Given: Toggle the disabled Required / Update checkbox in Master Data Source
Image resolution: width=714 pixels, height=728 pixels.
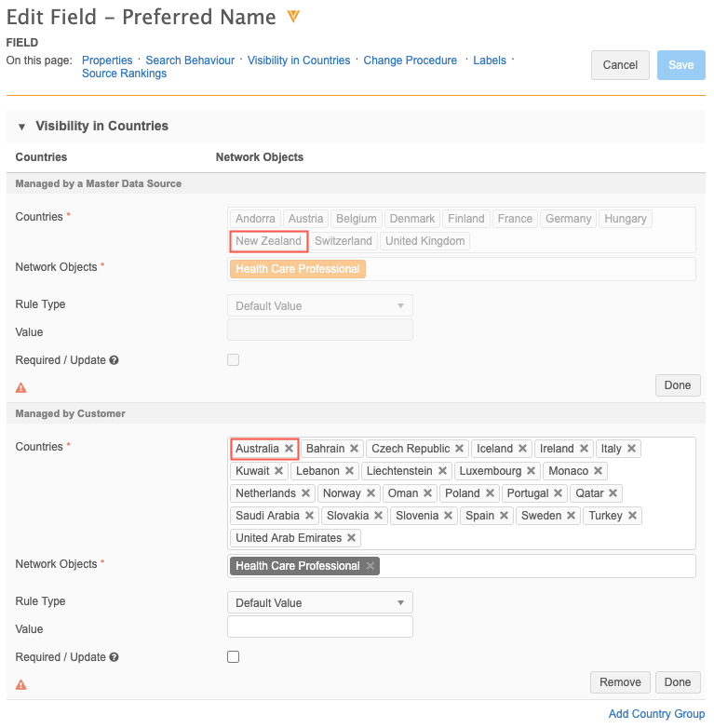Looking at the screenshot, I should coord(234,360).
